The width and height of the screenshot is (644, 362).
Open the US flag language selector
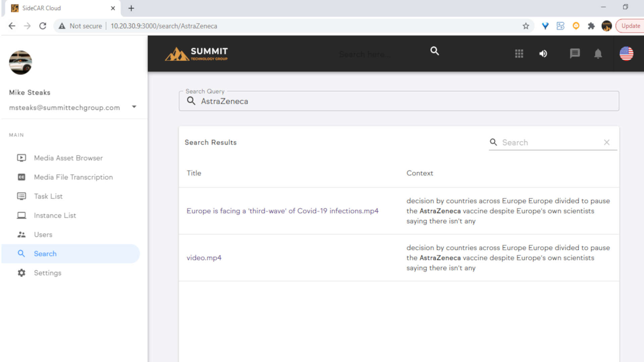point(626,54)
